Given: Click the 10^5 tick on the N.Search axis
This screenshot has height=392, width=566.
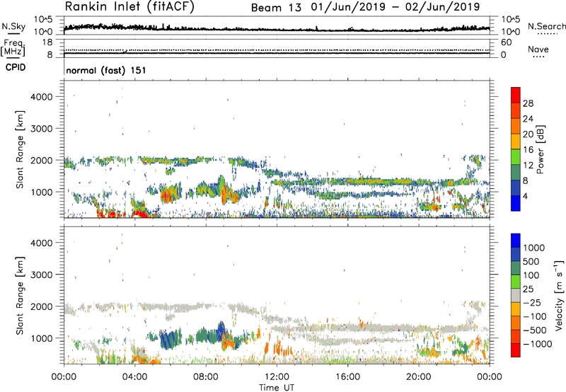Looking at the screenshot, I should (510, 19).
